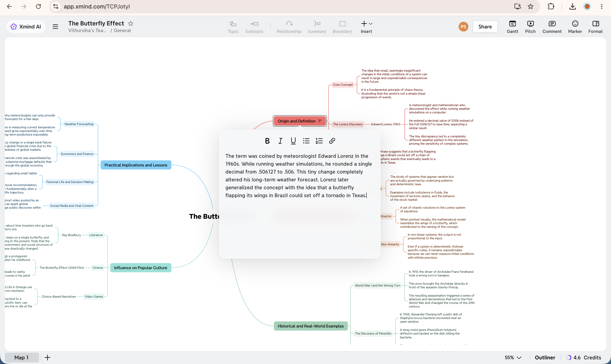Viewport: 611px width, 364px height.
Task: Open the Marker panel
Action: coord(575,27)
